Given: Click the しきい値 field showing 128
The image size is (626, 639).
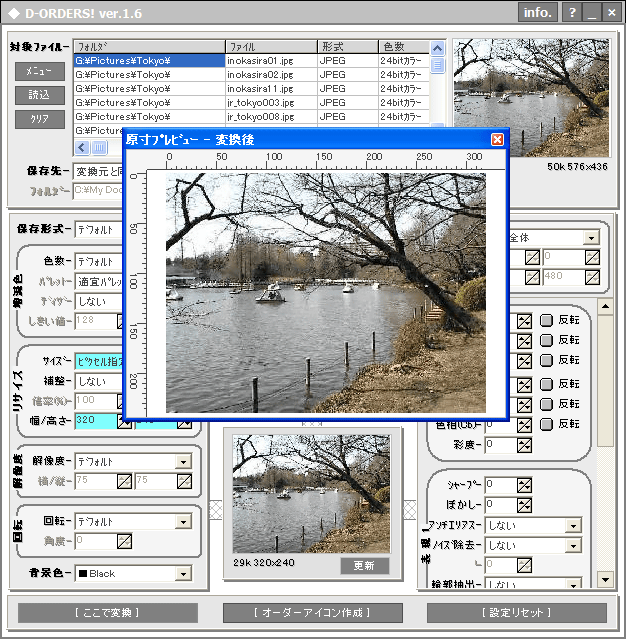Looking at the screenshot, I should 96,321.
